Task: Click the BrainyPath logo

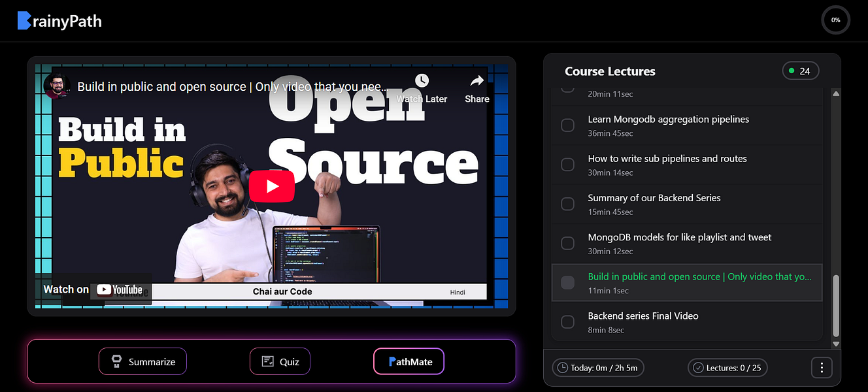Action: tap(59, 21)
